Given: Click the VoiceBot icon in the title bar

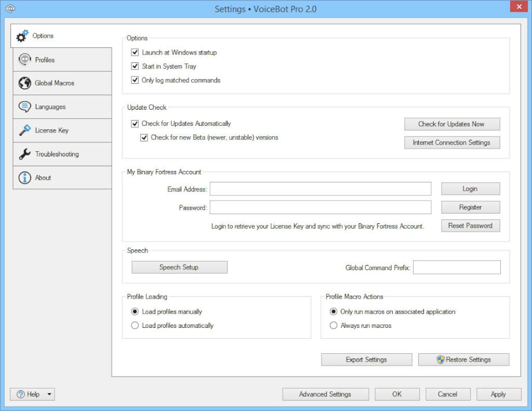Looking at the screenshot, I should (x=10, y=8).
